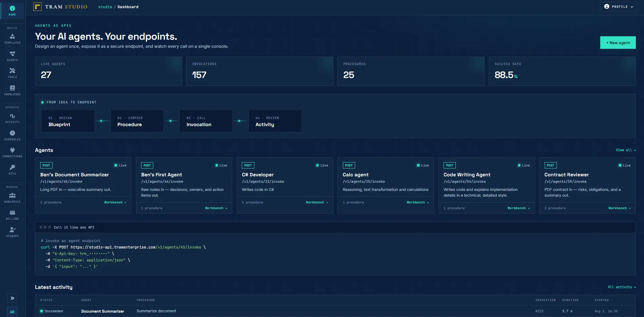
Task: Select the 01 Design Blueprint step
Action: (x=68, y=121)
